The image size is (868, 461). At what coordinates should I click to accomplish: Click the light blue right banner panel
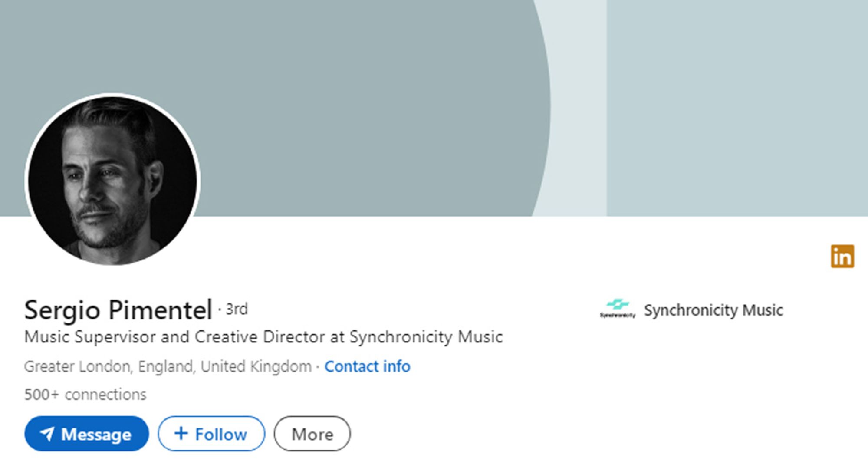[x=737, y=108]
